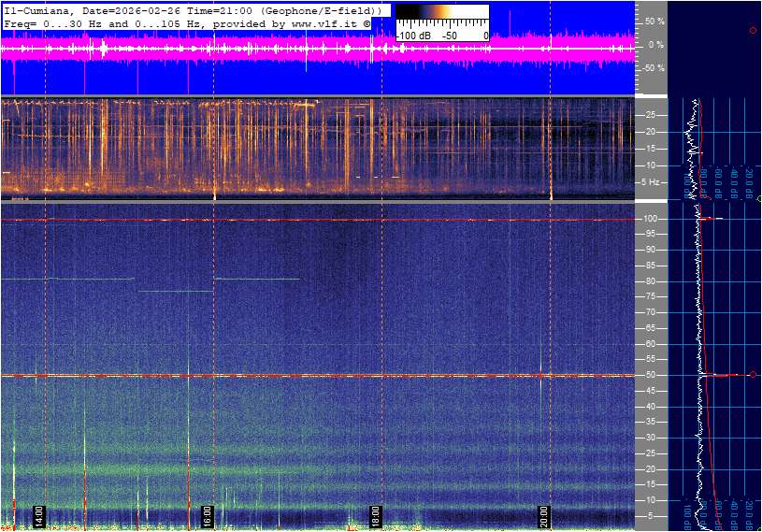
Task: Click the red circle marker at 50 Hz
Action: [x=753, y=375]
